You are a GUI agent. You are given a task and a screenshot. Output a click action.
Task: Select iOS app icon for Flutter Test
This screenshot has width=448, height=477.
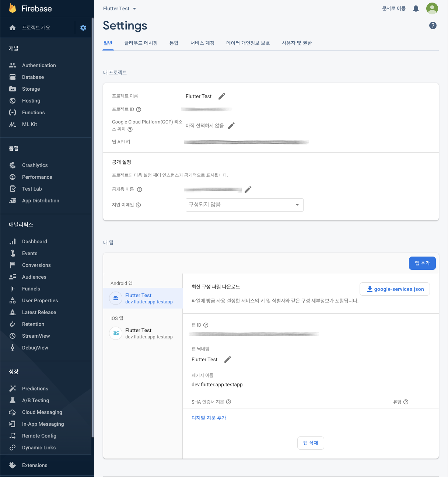click(x=116, y=333)
